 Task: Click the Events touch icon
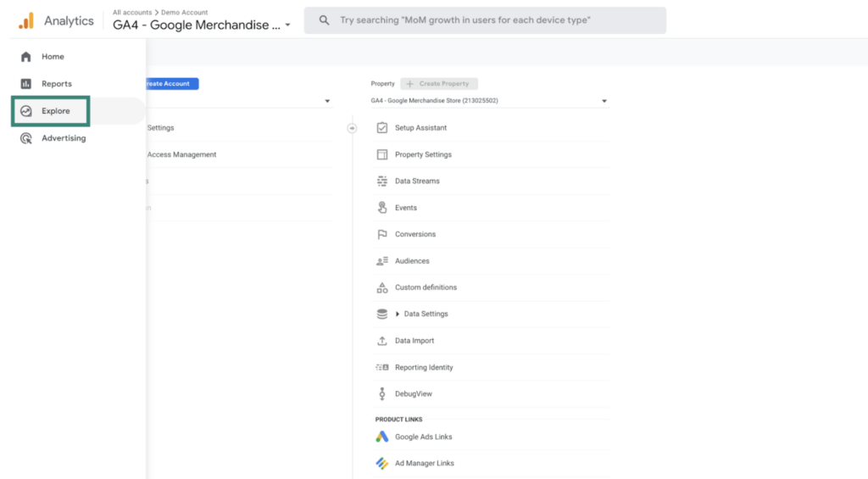382,208
